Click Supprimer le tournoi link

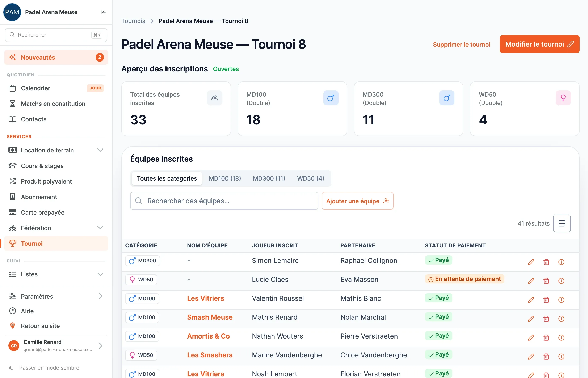(x=461, y=45)
